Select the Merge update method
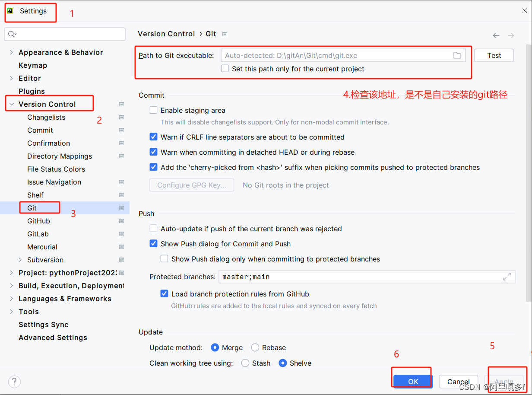 click(x=215, y=347)
